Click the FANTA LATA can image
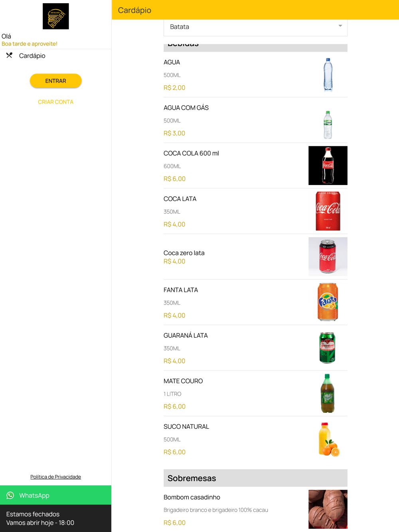The width and height of the screenshot is (399, 532). pyautogui.click(x=328, y=302)
